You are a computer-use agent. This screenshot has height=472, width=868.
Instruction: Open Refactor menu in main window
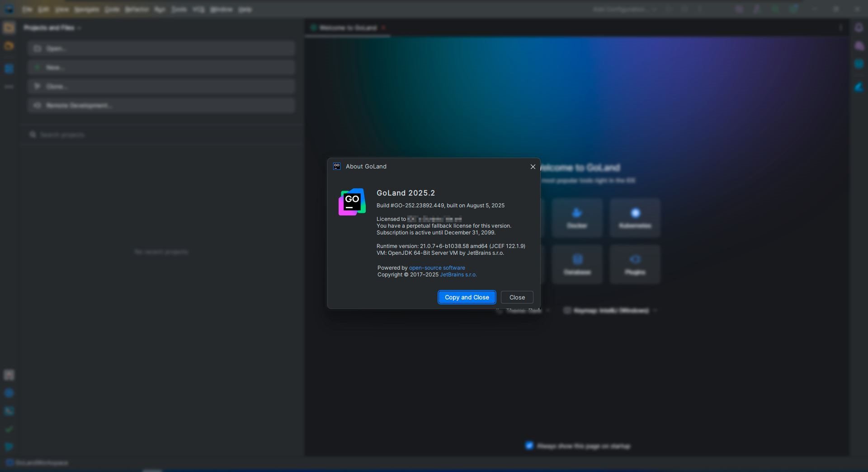(x=137, y=9)
